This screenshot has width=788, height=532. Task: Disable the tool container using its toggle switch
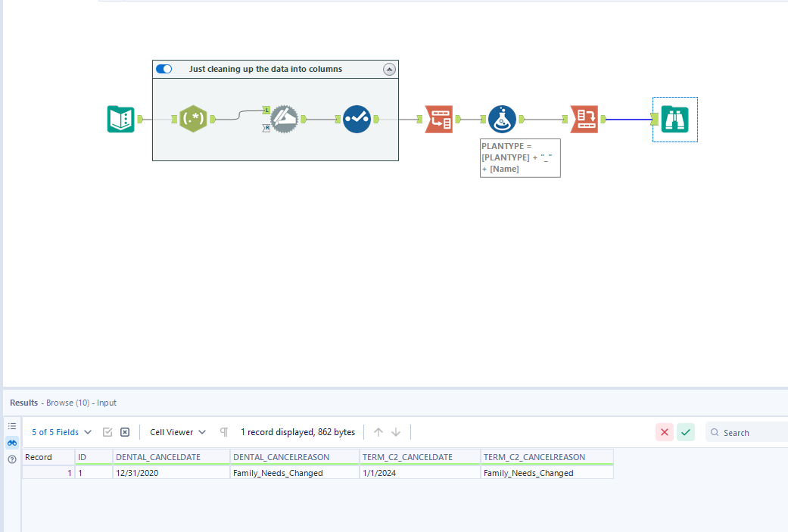(164, 68)
